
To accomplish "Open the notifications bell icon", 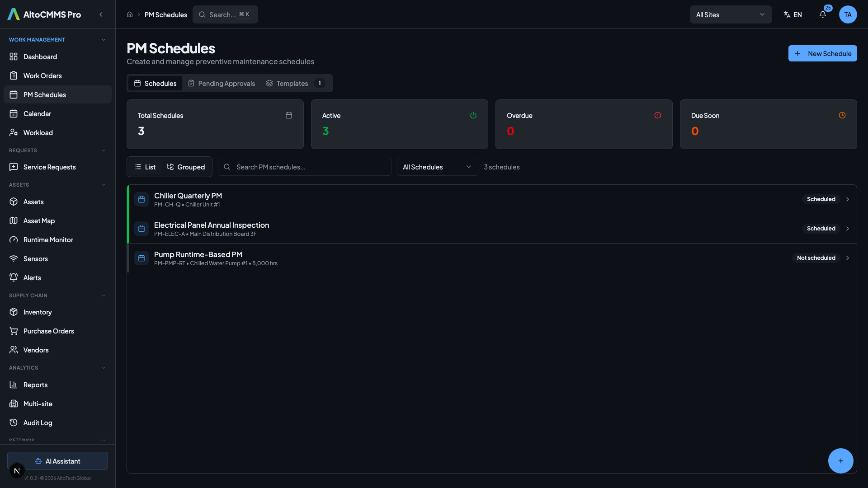I will 823,14.
